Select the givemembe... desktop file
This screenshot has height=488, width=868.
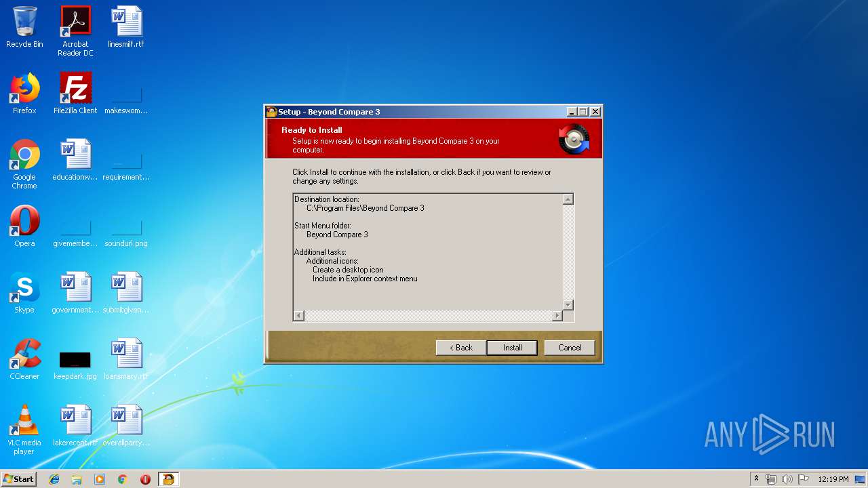75,232
